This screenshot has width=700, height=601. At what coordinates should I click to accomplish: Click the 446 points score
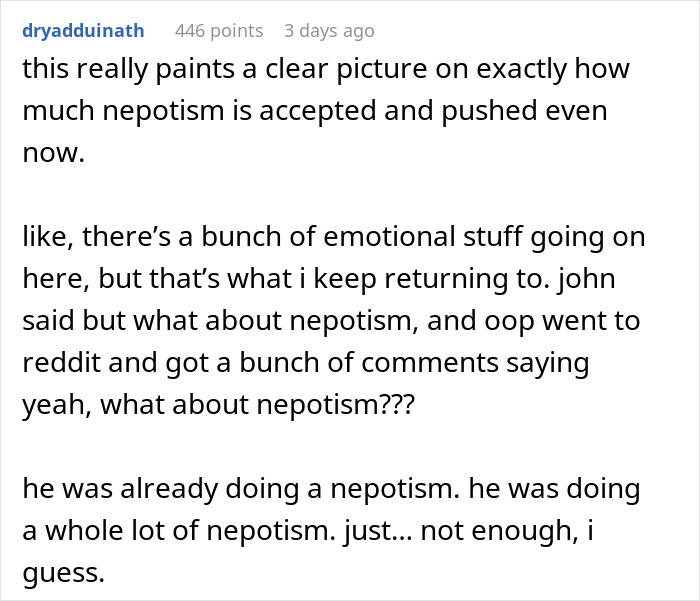coord(219,31)
